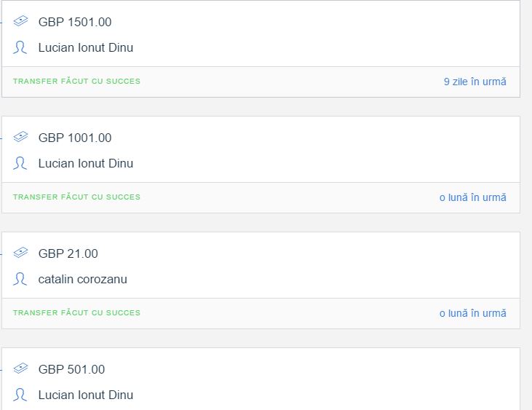The width and height of the screenshot is (532, 410).
Task: Click the banknote icon next to GBP 1001.00
Action: point(20,138)
